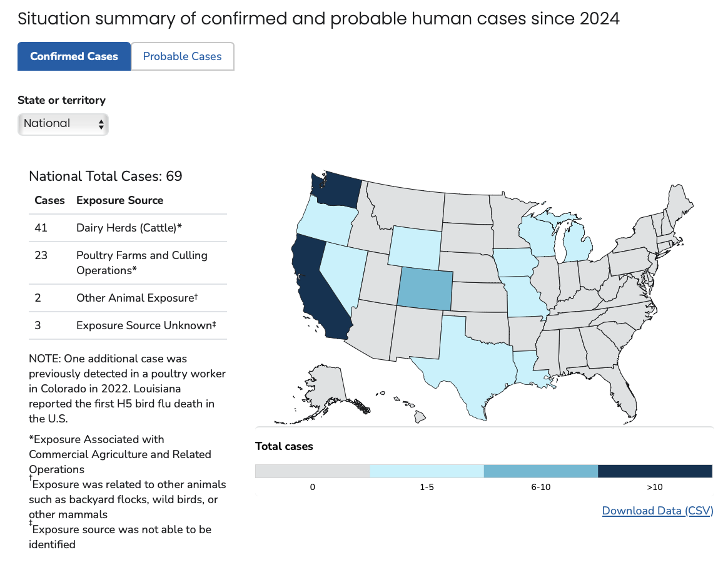
Task: Click the Download Data (CSV) link
Action: click(x=657, y=510)
